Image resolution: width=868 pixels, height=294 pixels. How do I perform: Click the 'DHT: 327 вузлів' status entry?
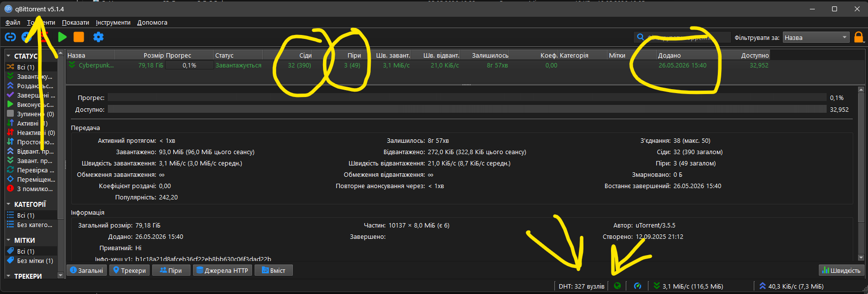[581, 286]
